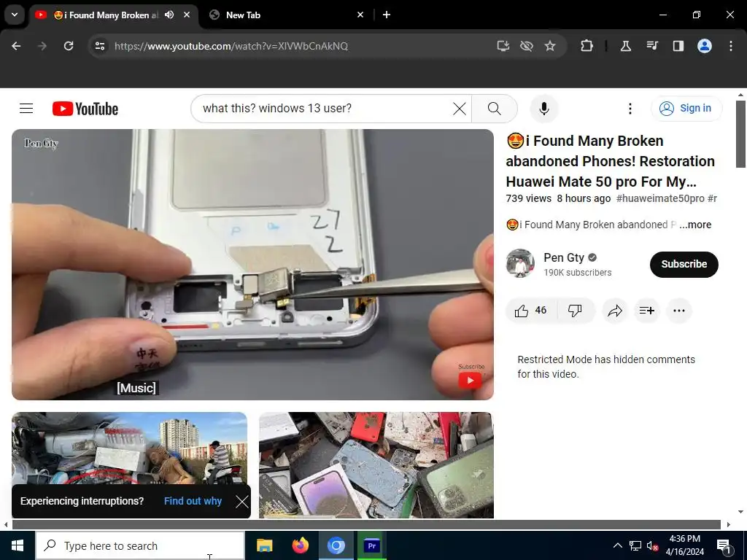Viewport: 747px width, 560px height.
Task: Open YouTube settings three-dot menu
Action: pyautogui.click(x=630, y=109)
